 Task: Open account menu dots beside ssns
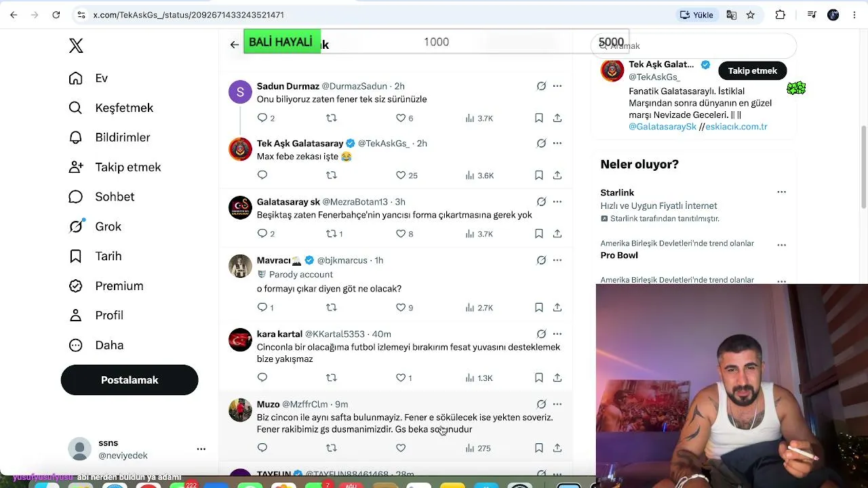tap(201, 449)
